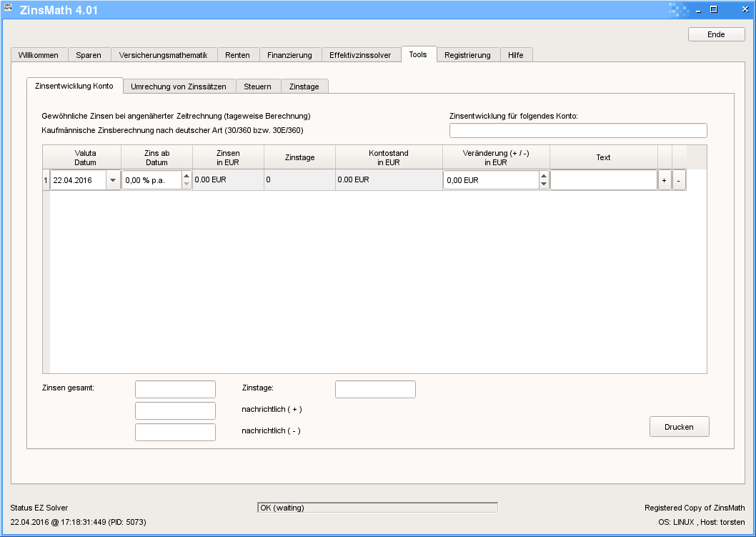Go to the Effektivzinssolver tab
756x537 pixels.
click(x=360, y=55)
